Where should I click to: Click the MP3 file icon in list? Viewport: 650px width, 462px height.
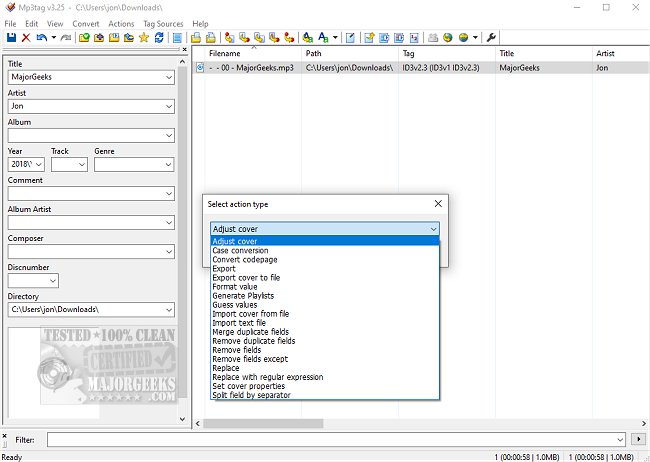[200, 68]
